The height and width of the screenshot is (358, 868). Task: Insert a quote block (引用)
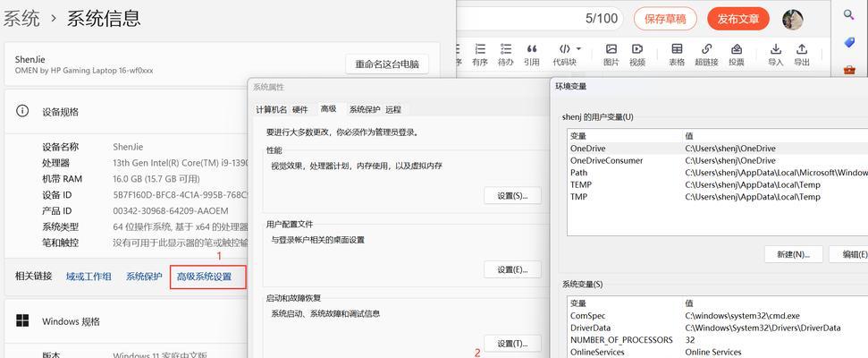pyautogui.click(x=531, y=55)
